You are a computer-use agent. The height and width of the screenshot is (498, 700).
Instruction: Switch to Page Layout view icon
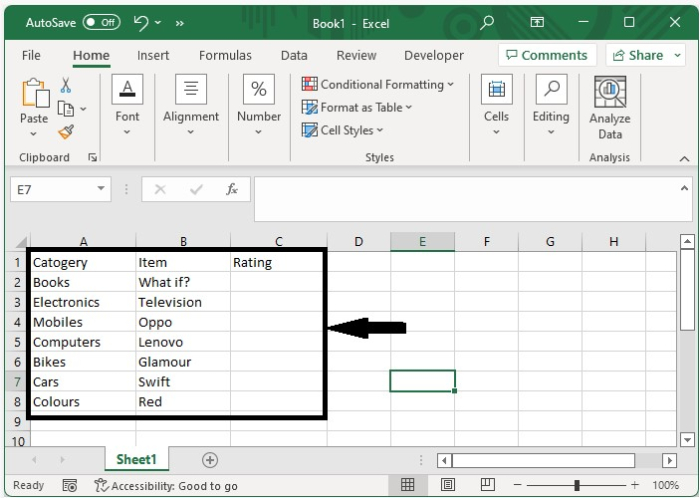[x=448, y=485]
